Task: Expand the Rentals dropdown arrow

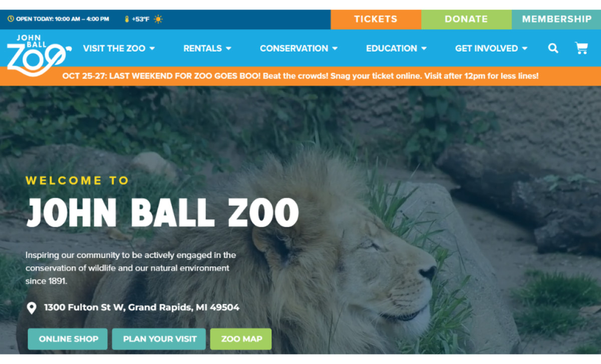Action: click(228, 49)
